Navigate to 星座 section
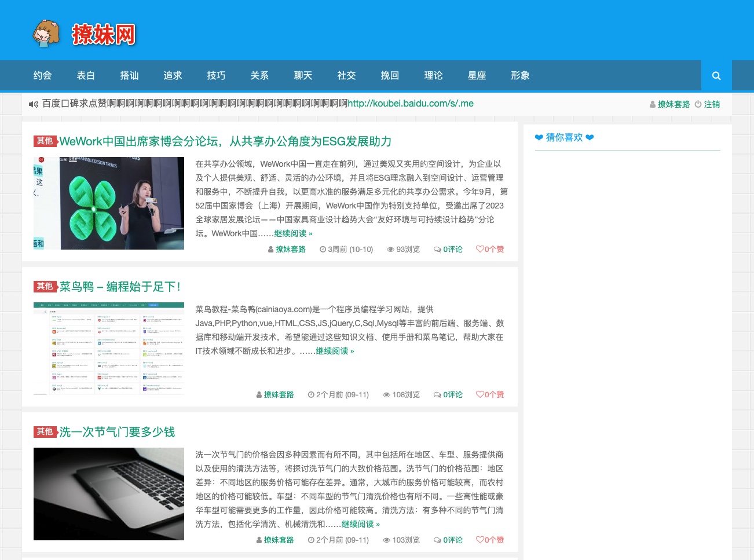Screen dimensions: 754x560 coord(477,75)
